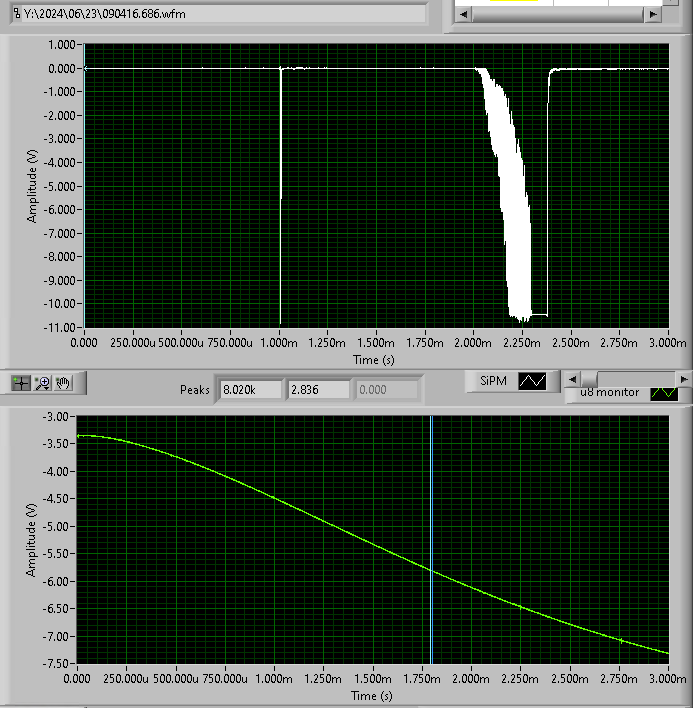Screen dimensions: 693x708
Task: Click lower graph Time (s) axis title
Action: (372, 696)
